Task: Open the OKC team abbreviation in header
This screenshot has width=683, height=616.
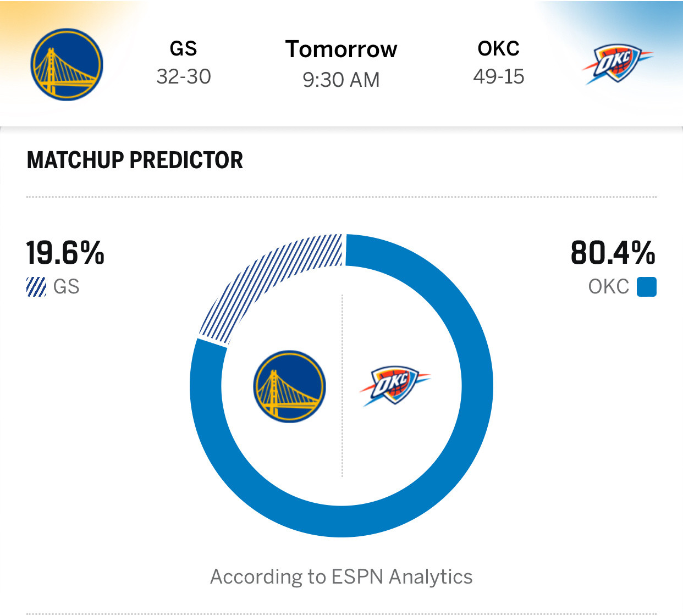Action: pos(498,48)
